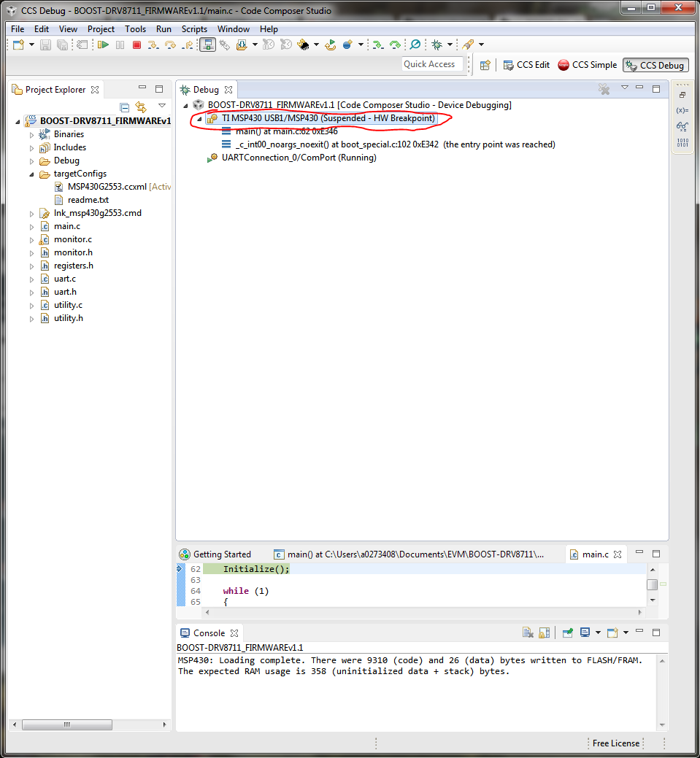Collapse the TI MSP430 USB1/MSP430 thread node
Image resolution: width=700 pixels, height=758 pixels.
coord(199,119)
